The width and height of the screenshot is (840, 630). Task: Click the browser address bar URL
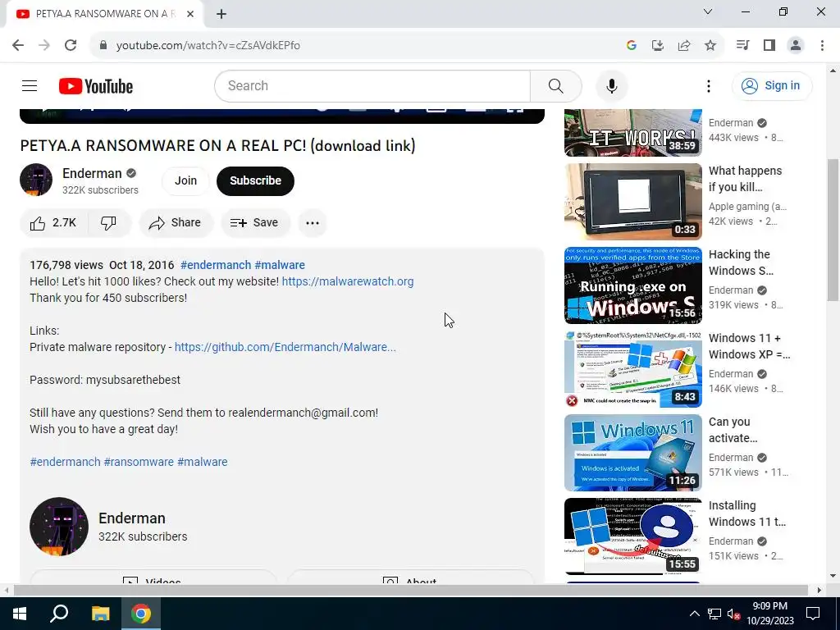coord(208,46)
